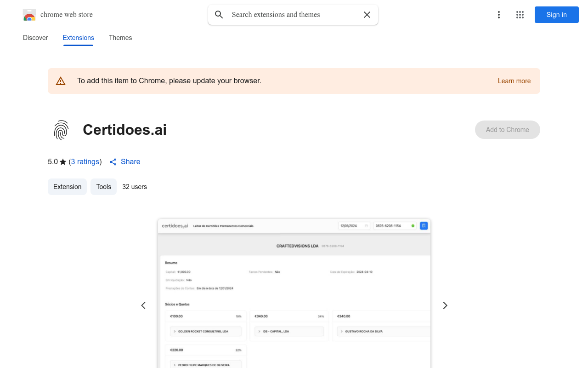Viewport: 588px width, 368px height.
Task: Click the Certidoes.ai extension title
Action: [124, 130]
